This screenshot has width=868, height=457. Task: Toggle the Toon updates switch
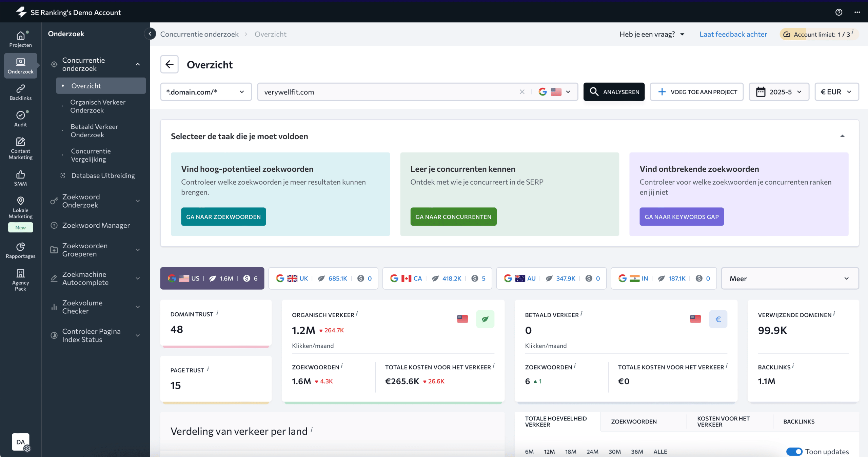pos(794,452)
